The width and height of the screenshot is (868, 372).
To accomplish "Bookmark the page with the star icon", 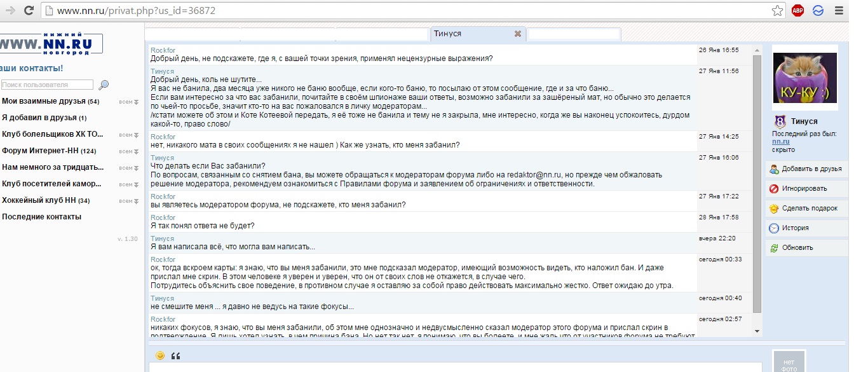I will point(777,10).
